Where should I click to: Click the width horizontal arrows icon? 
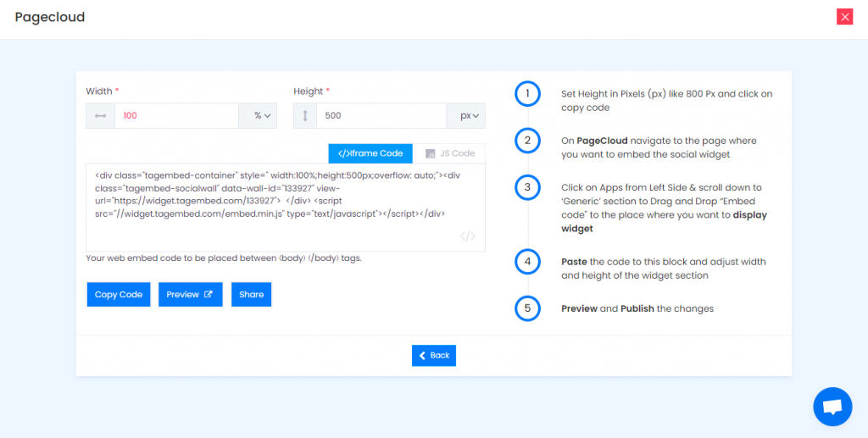coord(100,116)
